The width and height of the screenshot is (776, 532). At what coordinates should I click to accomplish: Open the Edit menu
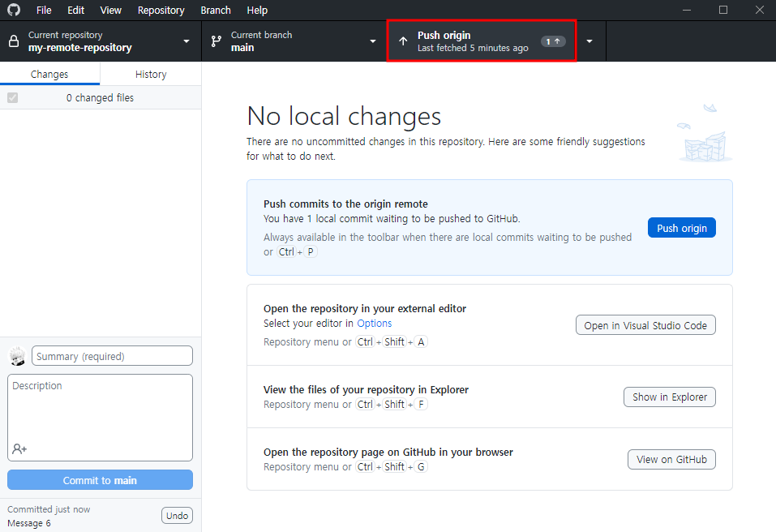click(x=75, y=10)
